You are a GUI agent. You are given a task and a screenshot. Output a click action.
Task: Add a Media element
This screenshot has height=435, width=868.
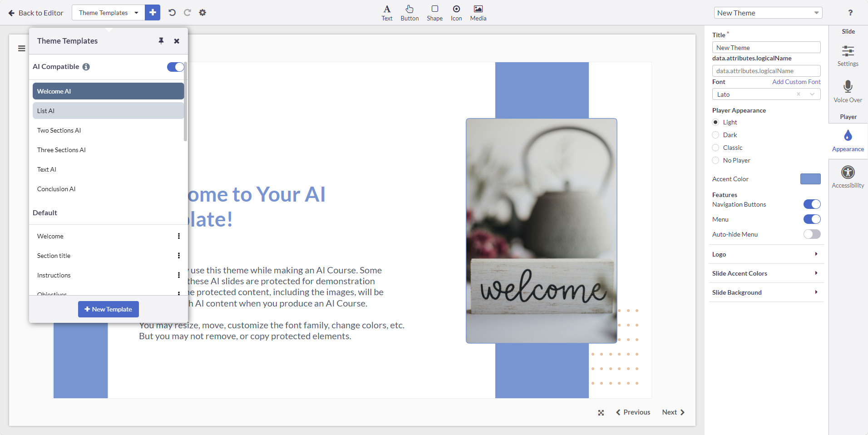478,13
